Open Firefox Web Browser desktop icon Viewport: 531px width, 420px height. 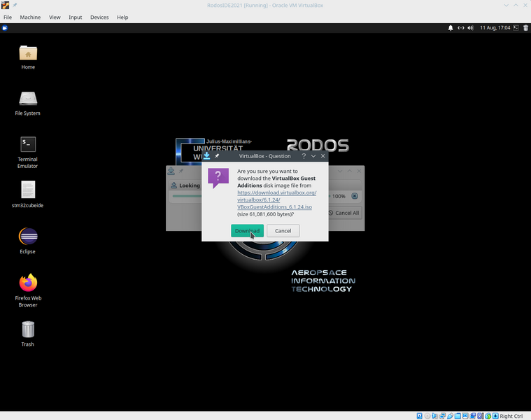[x=28, y=283]
